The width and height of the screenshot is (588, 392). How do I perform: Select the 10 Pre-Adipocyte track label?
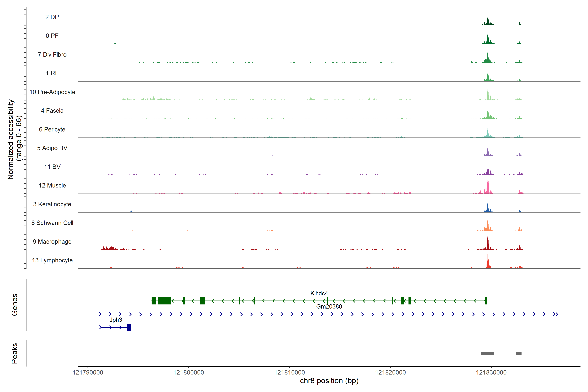click(x=52, y=92)
